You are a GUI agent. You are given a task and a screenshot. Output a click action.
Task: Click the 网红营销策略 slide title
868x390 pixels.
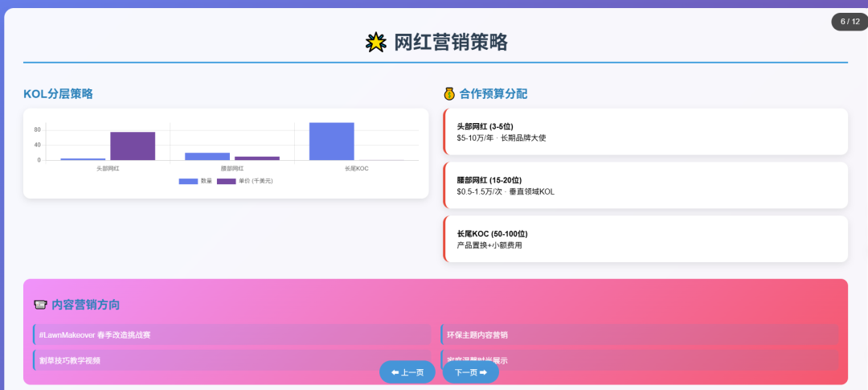(x=451, y=42)
